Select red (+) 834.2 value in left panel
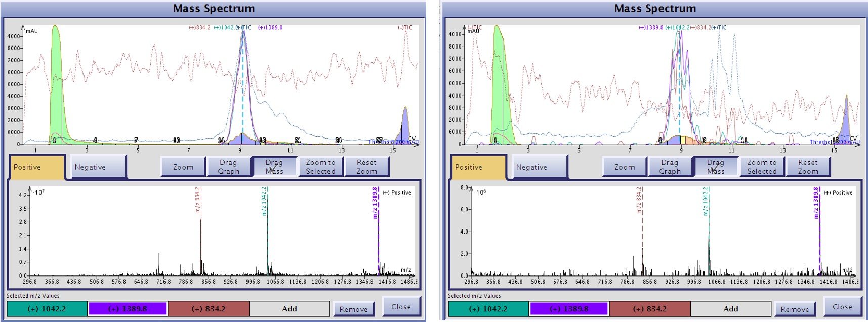 pos(209,309)
